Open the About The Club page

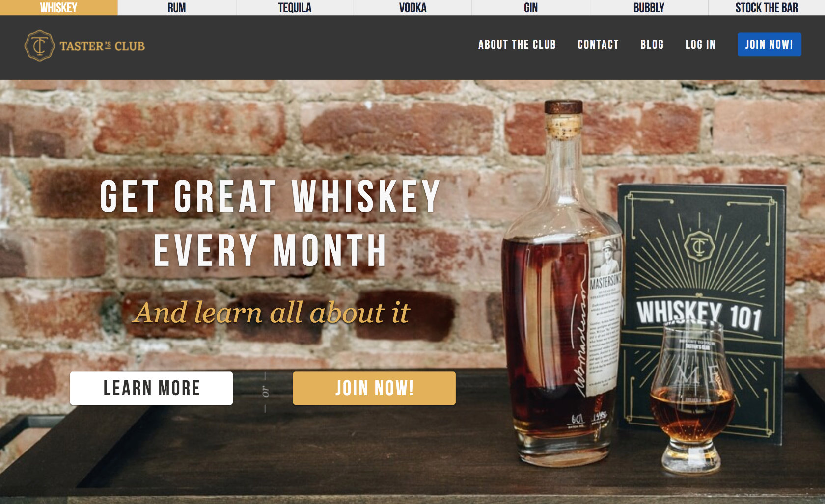click(x=517, y=45)
